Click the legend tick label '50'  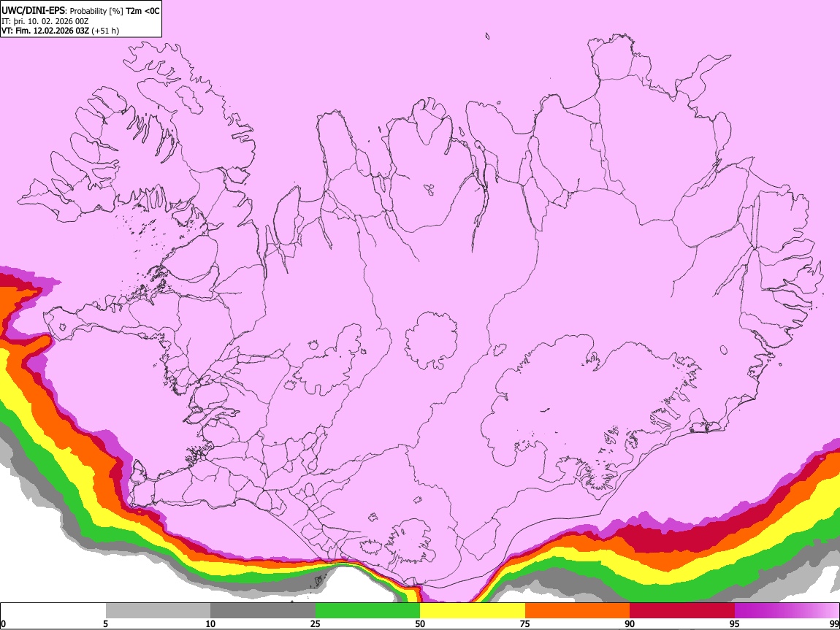pyautogui.click(x=420, y=623)
